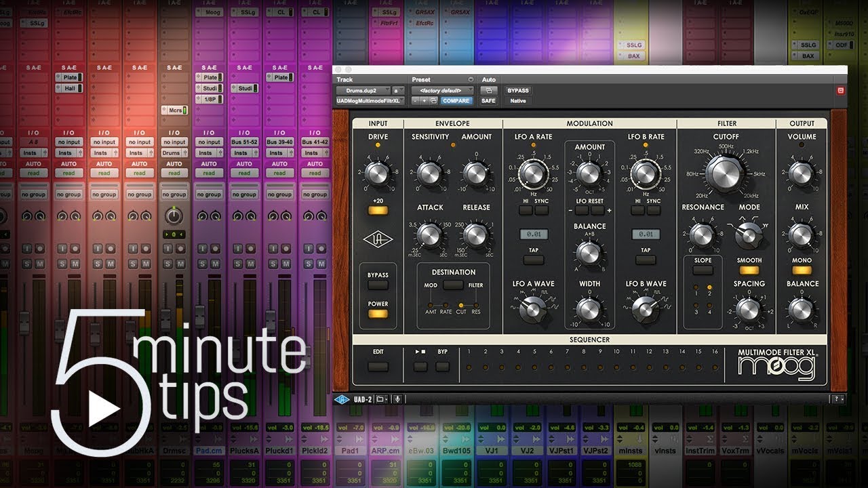Activate sequencer step 1 LED
Viewport: 868px width, 488px height.
(x=469, y=367)
